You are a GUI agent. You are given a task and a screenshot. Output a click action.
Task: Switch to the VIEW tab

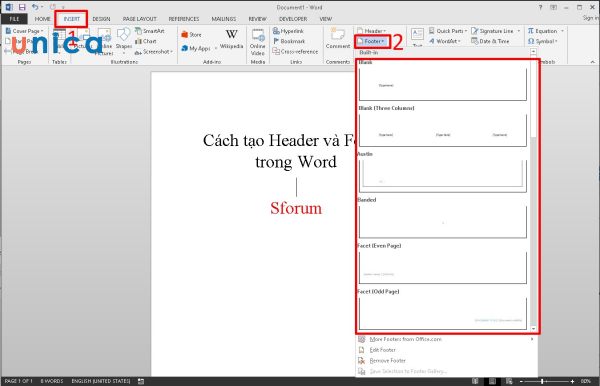click(x=326, y=19)
